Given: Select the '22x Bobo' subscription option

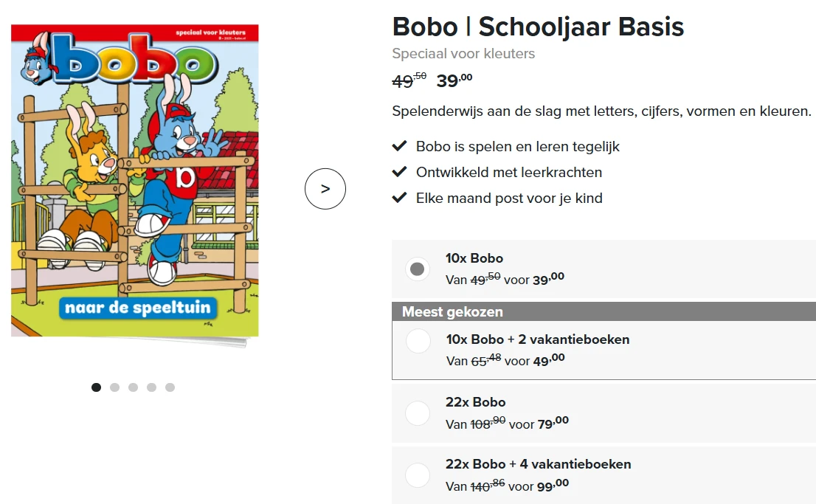Looking at the screenshot, I should [x=418, y=412].
